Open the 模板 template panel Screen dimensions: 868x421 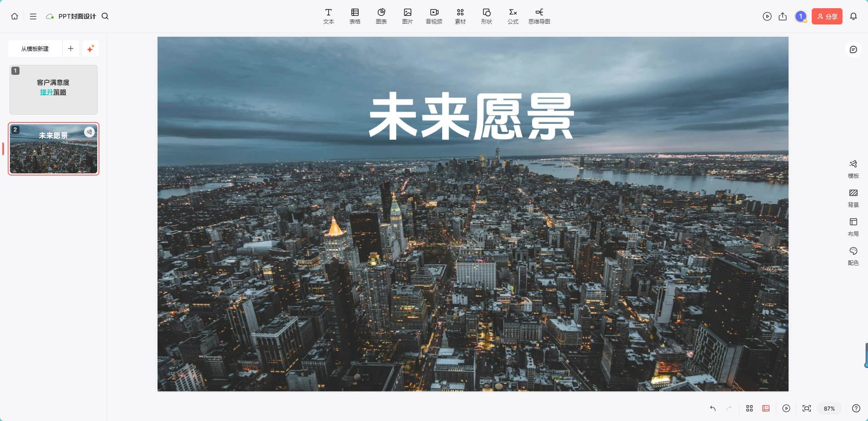(853, 169)
